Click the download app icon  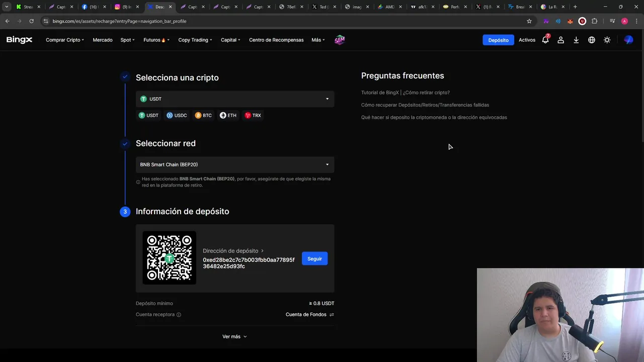(576, 40)
